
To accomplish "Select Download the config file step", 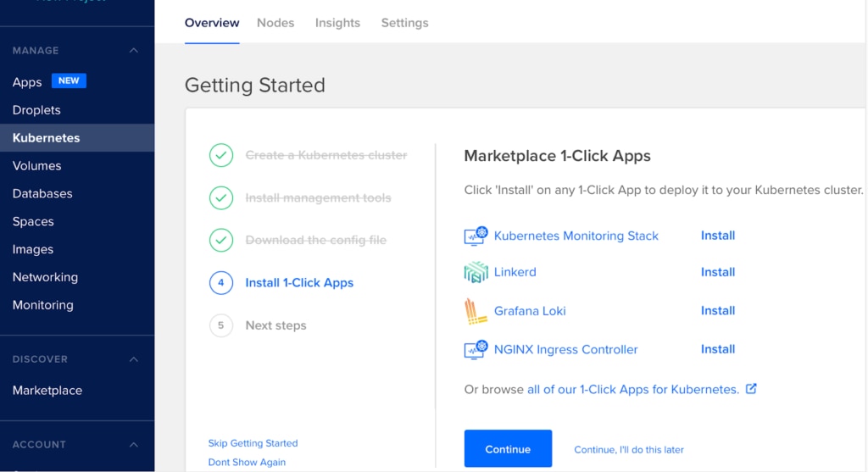I will tap(316, 240).
